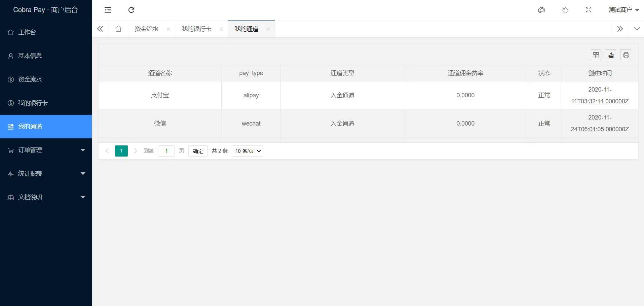Refresh the page using the reload icon

point(131,10)
